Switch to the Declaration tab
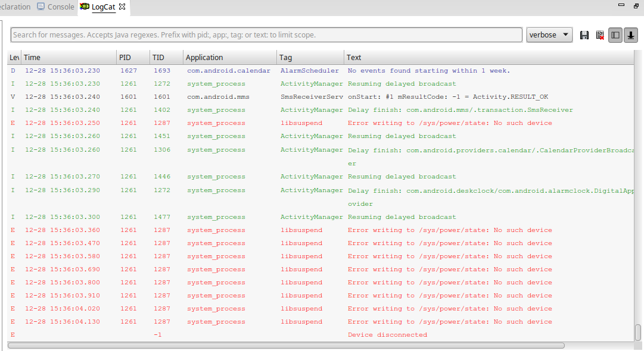This screenshot has width=644, height=351. click(15, 7)
